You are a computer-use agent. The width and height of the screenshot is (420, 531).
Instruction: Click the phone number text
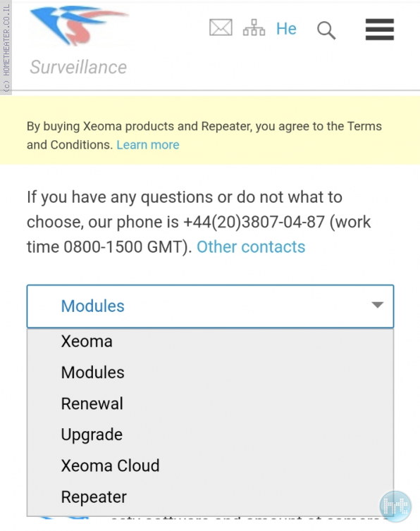pos(254,222)
